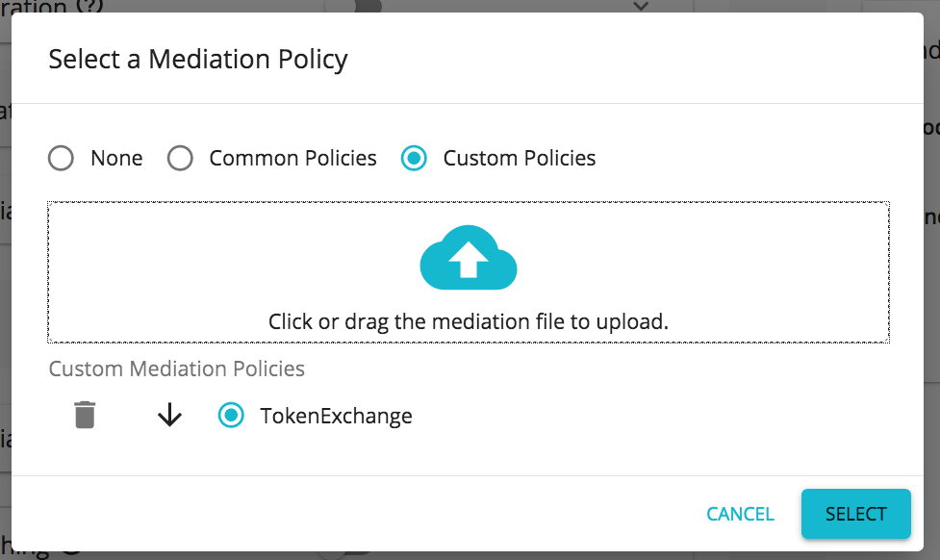
Task: Select the TokenExchange radio button
Action: coord(231,415)
